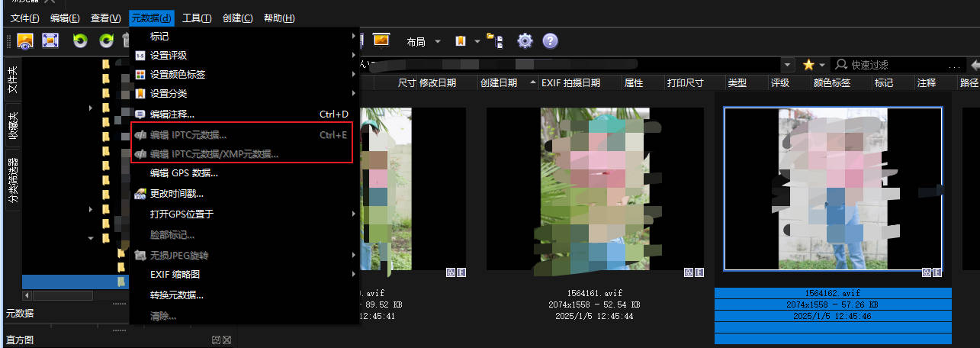
Task: Open the 创建(C) menu
Action: tap(237, 18)
